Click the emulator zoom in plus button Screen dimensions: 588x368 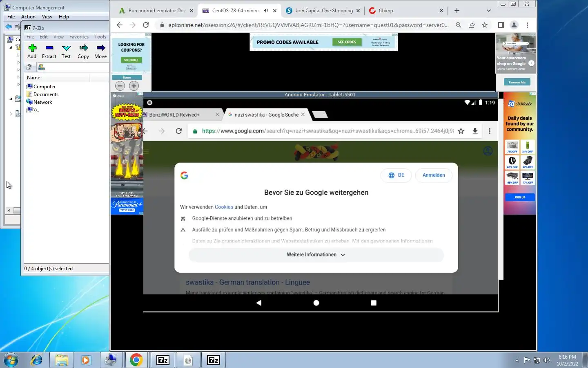(134, 86)
